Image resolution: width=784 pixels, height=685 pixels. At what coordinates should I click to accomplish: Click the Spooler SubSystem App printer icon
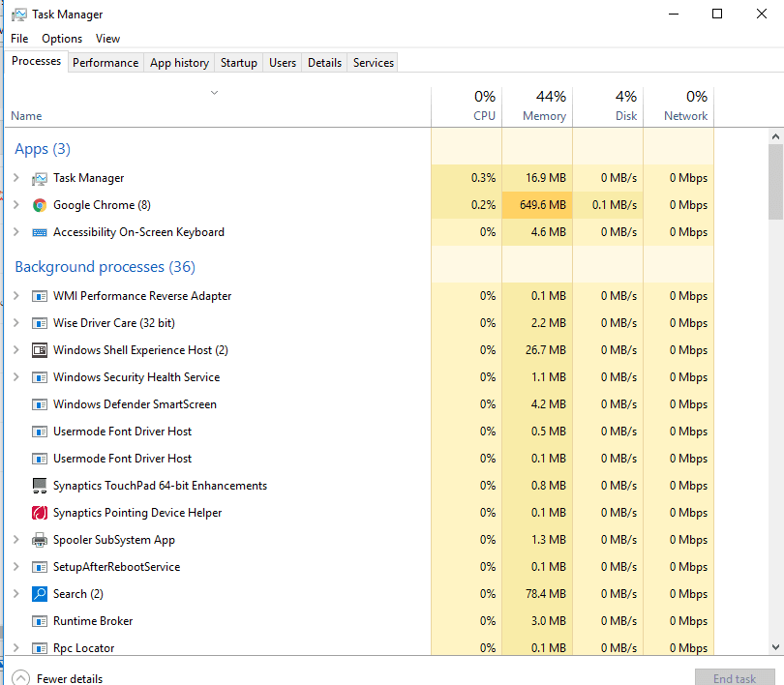point(40,540)
